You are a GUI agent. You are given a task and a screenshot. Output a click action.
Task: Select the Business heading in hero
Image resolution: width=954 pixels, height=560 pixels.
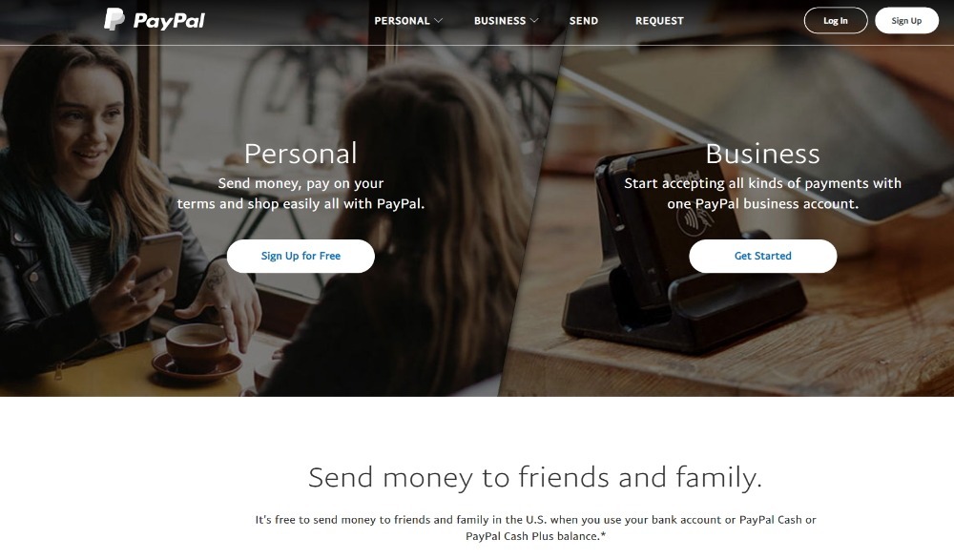763,154
